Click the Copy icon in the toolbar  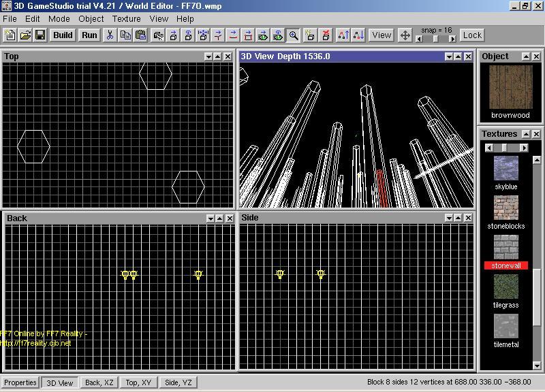[125, 35]
